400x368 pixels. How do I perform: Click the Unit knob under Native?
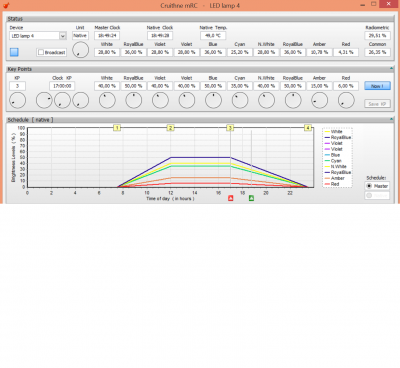(80, 50)
